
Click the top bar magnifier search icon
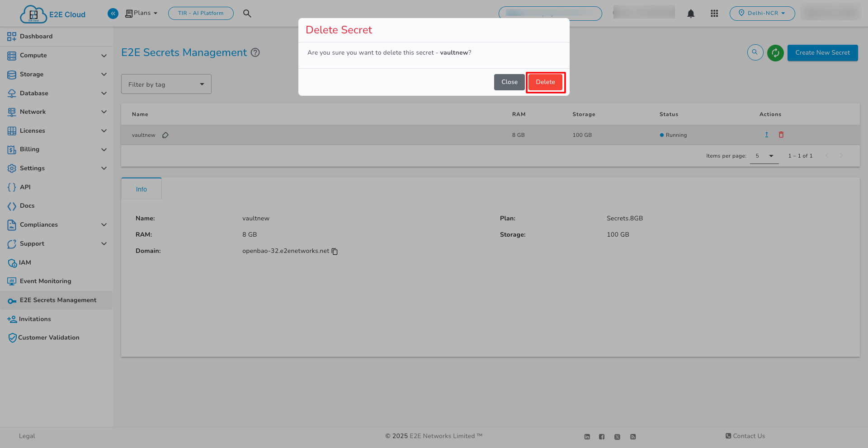tap(247, 14)
